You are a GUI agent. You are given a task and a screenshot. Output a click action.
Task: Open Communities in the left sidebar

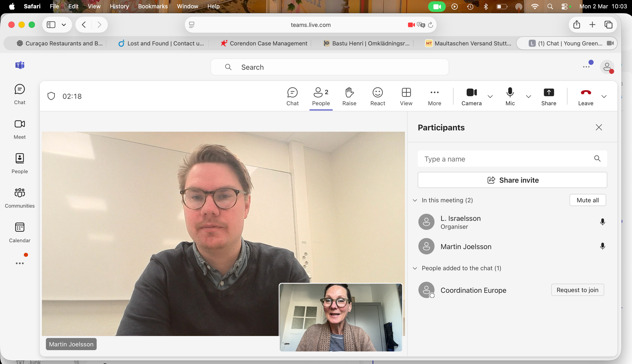20,198
